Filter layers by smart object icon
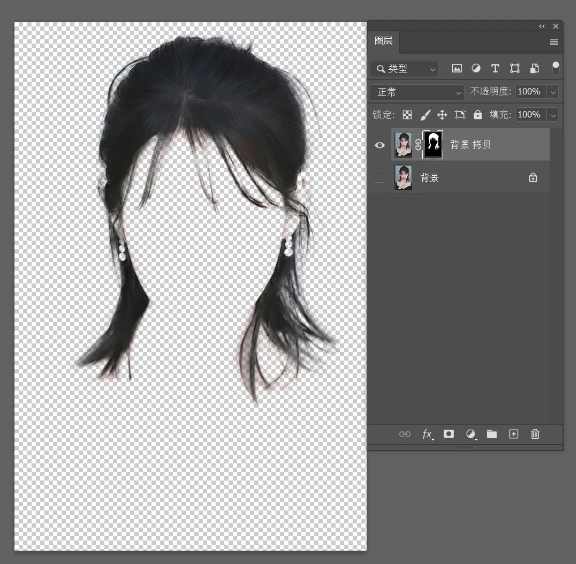 point(534,68)
